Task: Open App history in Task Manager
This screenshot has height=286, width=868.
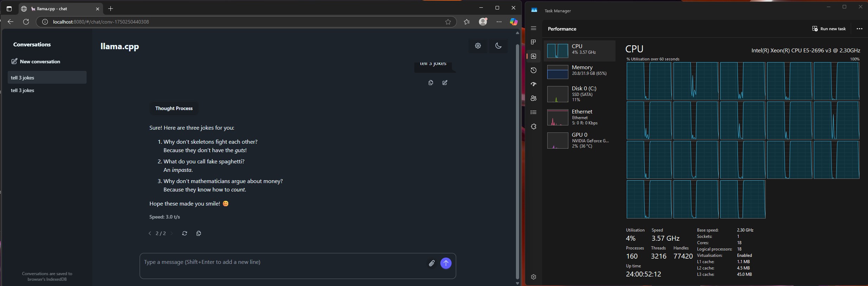Action: coord(534,70)
